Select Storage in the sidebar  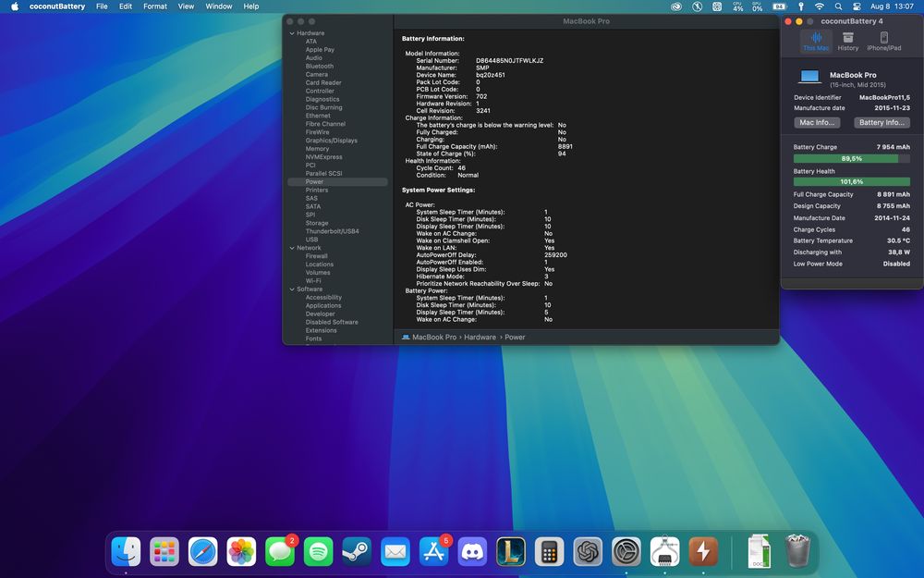coord(316,223)
